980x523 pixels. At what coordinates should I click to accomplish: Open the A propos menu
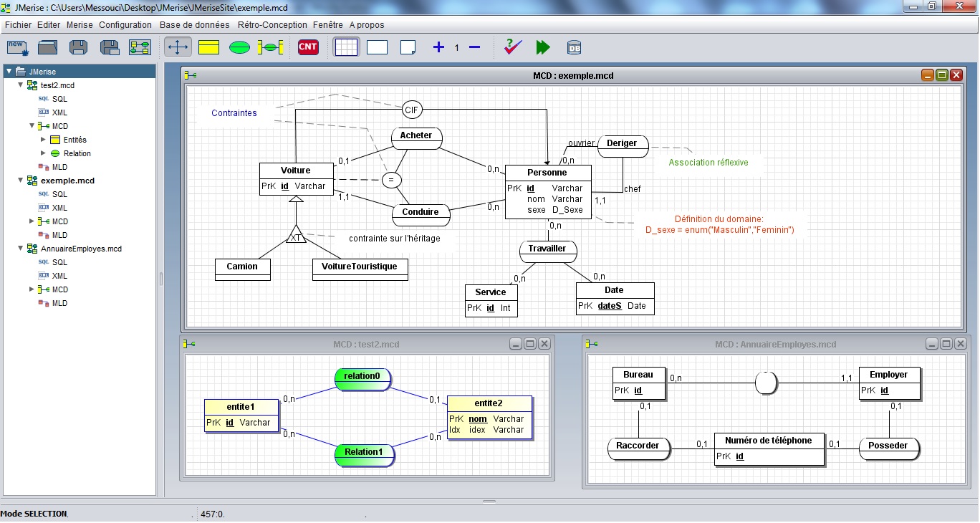tap(367, 24)
